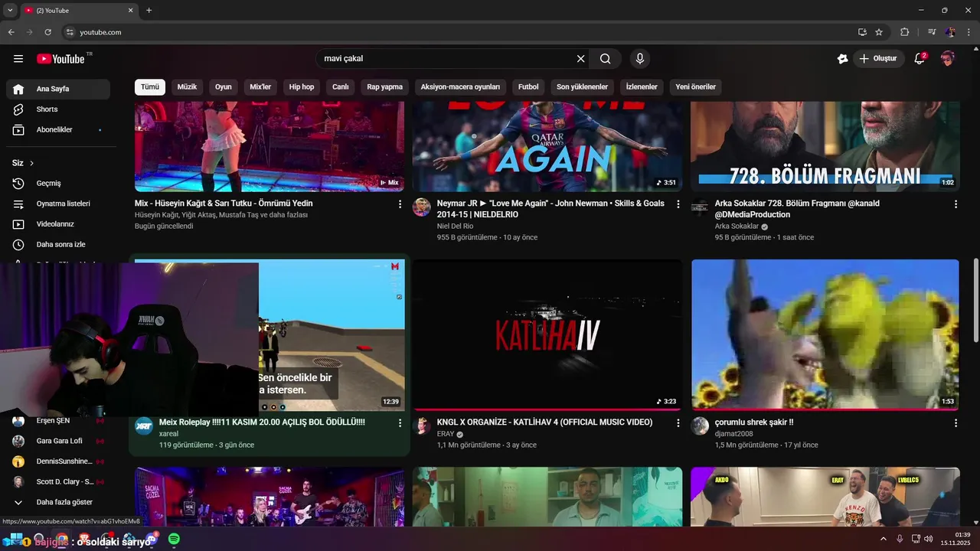Open the Niel Del Rio channel avatar

tap(422, 207)
